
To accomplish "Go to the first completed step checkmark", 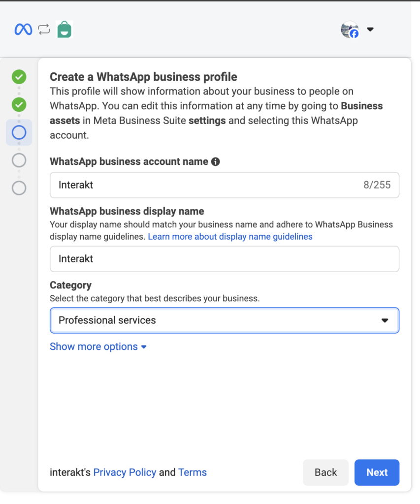I will click(19, 77).
